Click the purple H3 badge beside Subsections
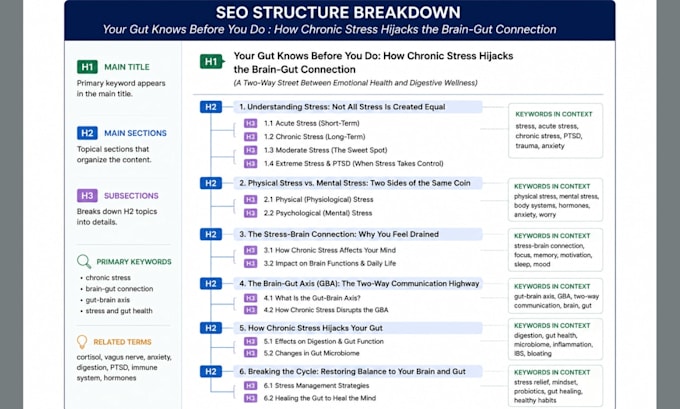The height and width of the screenshot is (409, 680). (87, 196)
